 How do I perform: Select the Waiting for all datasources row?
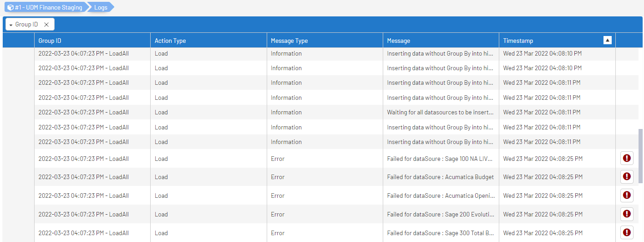coord(440,112)
